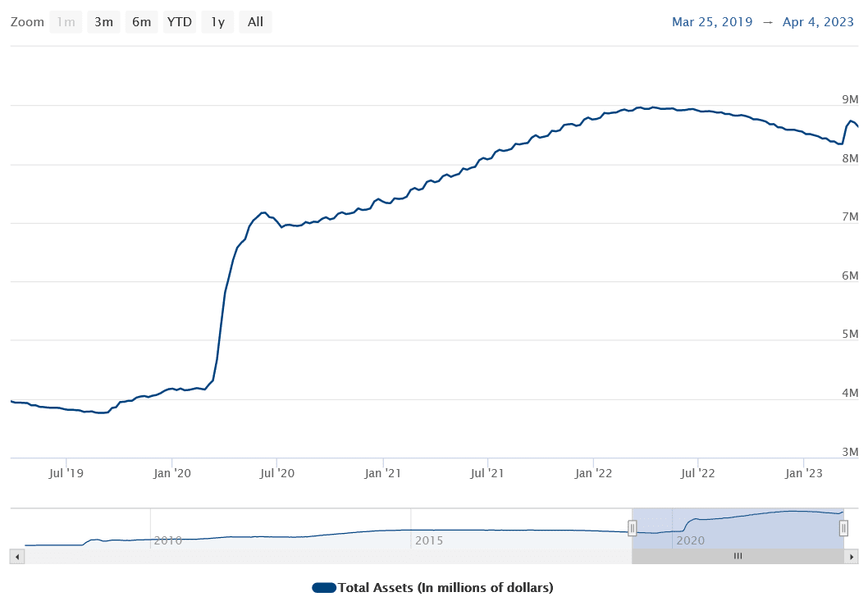
Task: Click the Jan '22 x-axis label
Action: [x=593, y=472]
